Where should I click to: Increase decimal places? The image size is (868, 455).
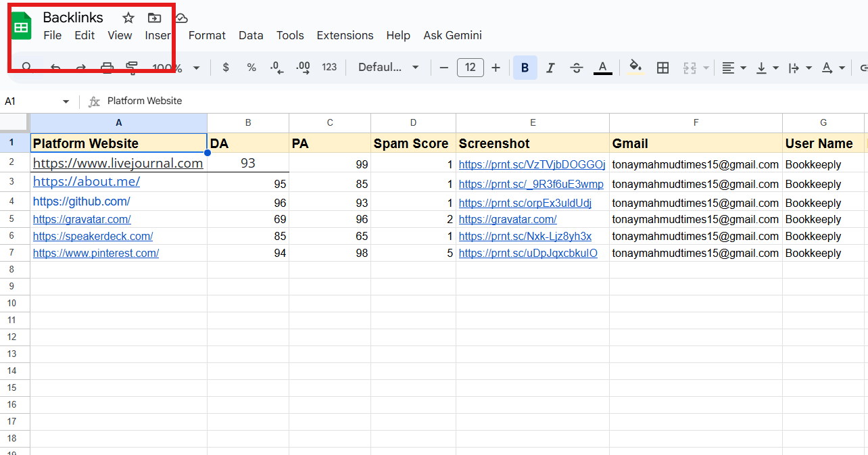(x=303, y=68)
